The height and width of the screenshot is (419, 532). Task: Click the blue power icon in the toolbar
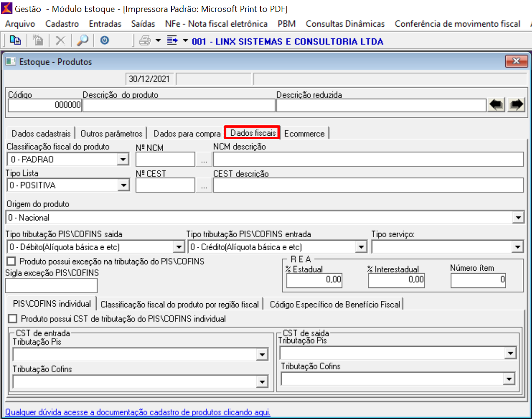pos(104,41)
